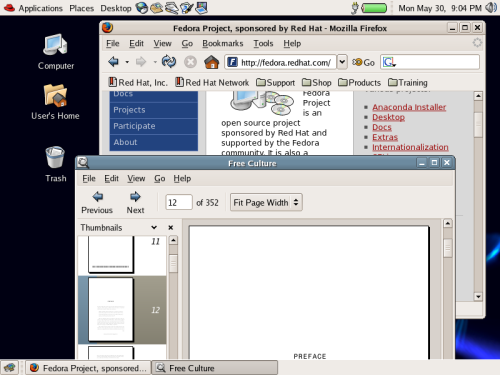Select the page 12 thumbnail

tap(111, 310)
